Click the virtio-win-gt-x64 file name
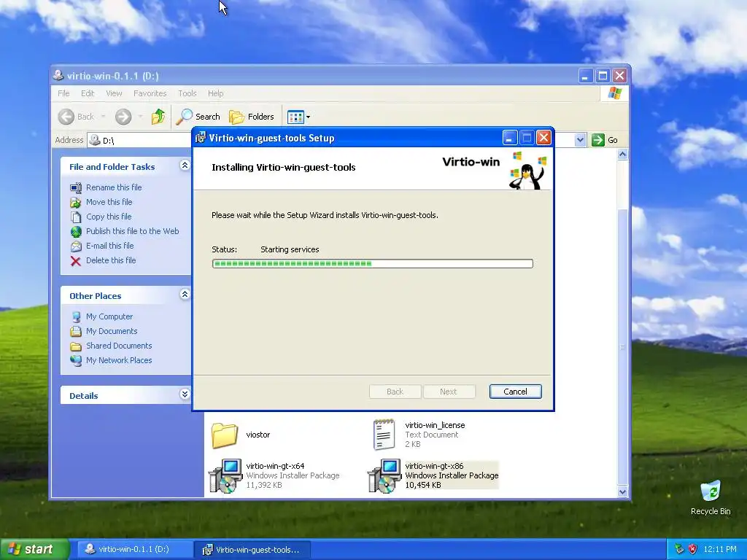Image resolution: width=747 pixels, height=560 pixels. click(x=275, y=466)
